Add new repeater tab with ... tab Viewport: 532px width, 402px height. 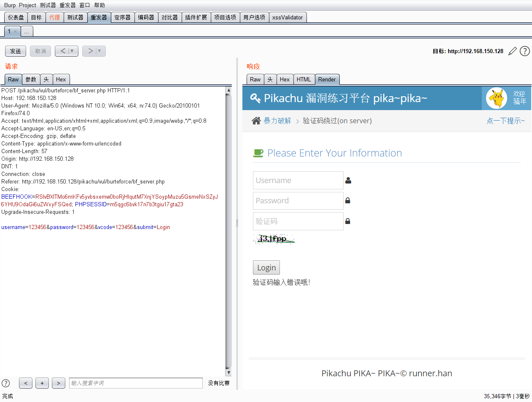(x=27, y=32)
